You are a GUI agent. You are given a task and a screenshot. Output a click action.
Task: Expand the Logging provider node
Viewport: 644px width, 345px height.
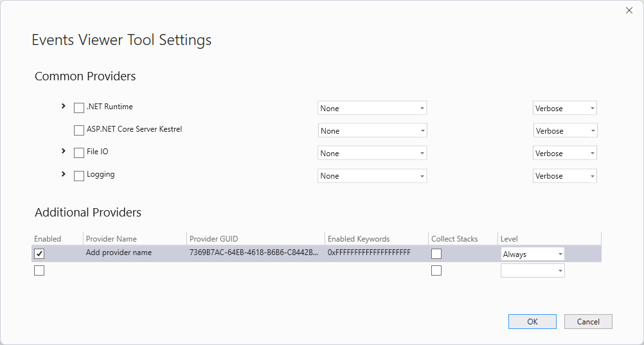pyautogui.click(x=64, y=173)
